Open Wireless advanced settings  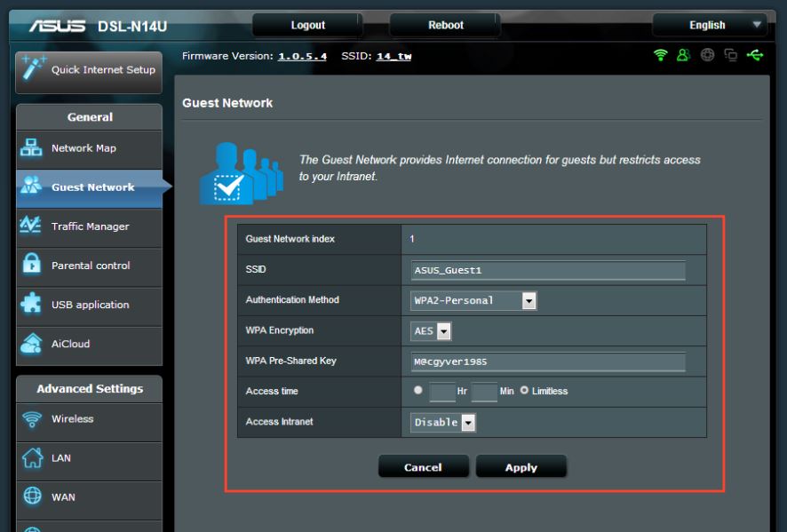tap(90, 421)
